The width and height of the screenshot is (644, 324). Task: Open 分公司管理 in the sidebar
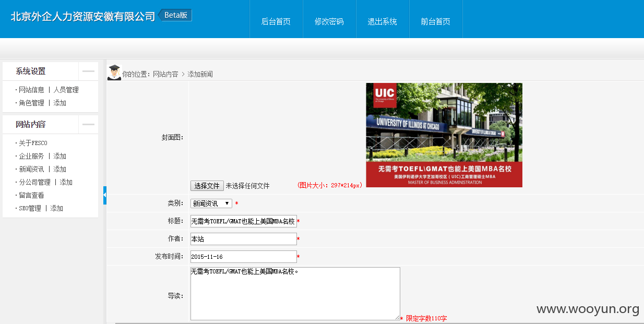(x=34, y=182)
